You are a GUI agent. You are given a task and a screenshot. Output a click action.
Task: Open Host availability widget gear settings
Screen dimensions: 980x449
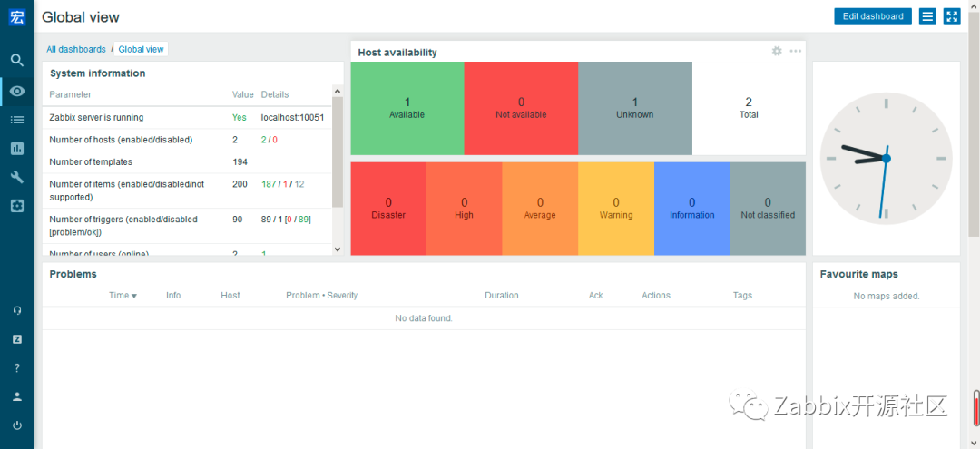[x=777, y=51]
